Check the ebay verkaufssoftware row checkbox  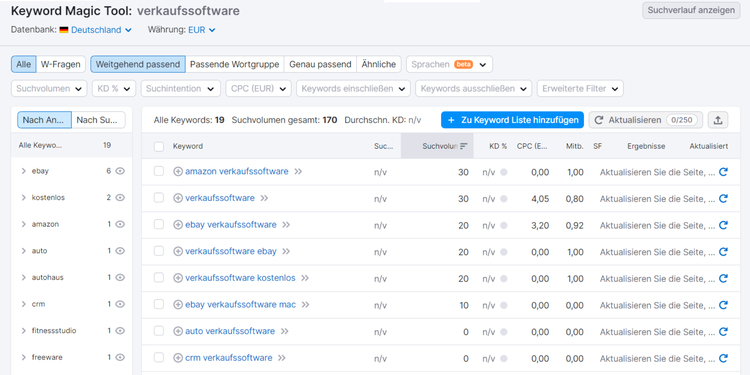click(x=159, y=224)
